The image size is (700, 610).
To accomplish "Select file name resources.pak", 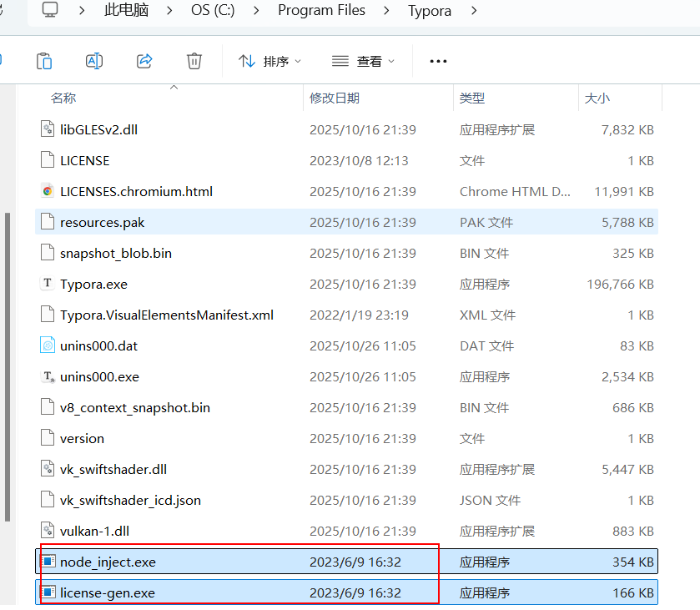I will [x=103, y=223].
